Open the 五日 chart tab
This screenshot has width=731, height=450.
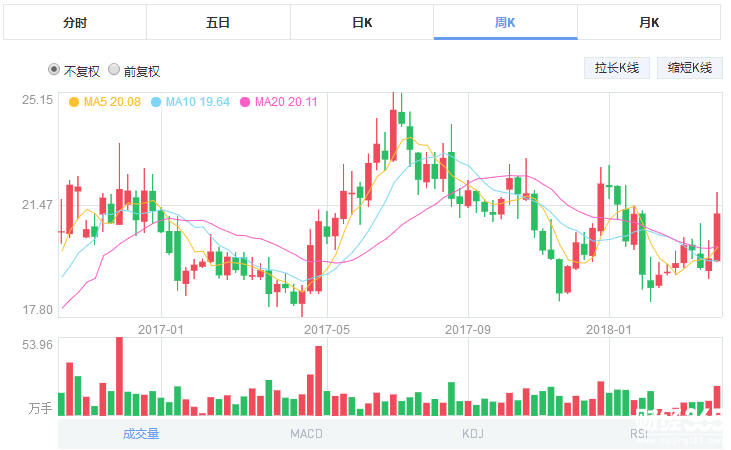218,22
